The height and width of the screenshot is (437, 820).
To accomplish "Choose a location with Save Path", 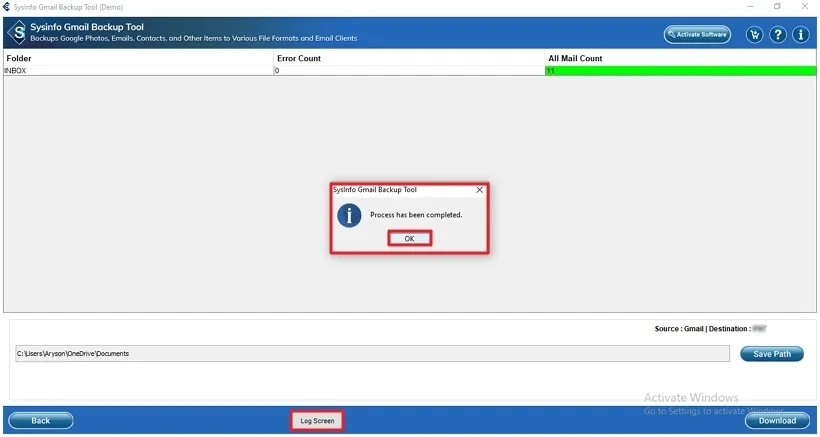I will [x=772, y=354].
